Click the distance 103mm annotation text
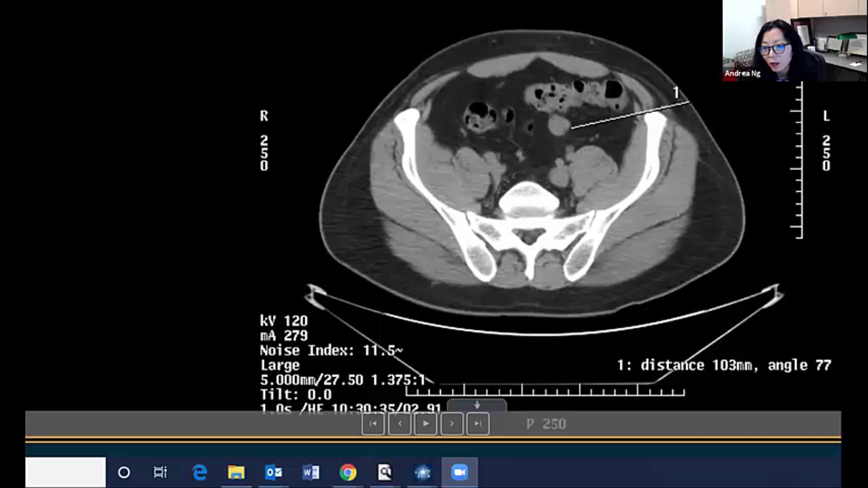Viewport: 868px width, 488px height. click(723, 364)
